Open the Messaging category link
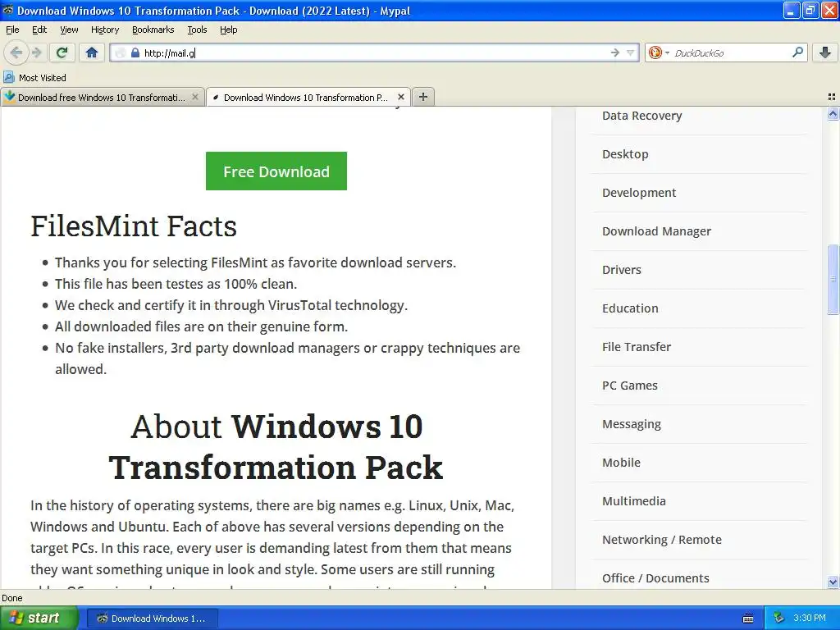This screenshot has width=840, height=630. (632, 424)
